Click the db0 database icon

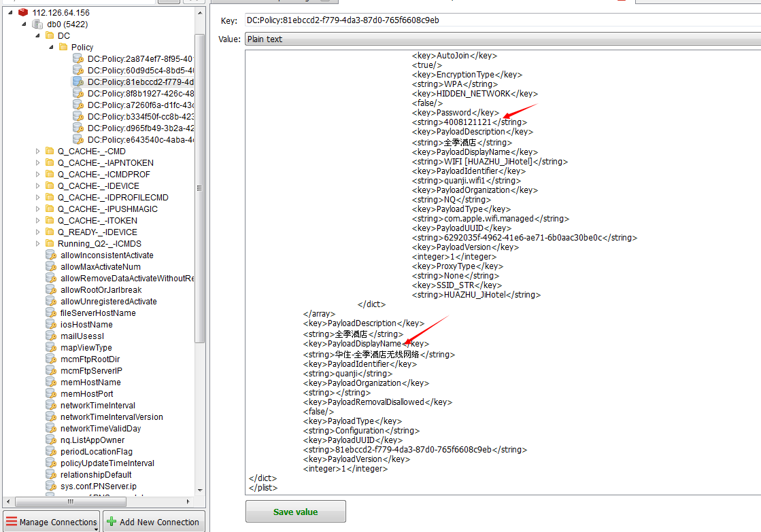tap(37, 24)
